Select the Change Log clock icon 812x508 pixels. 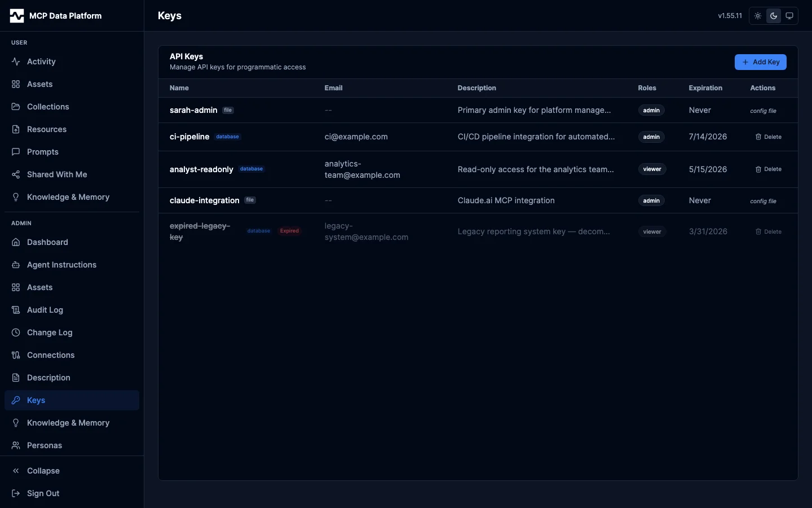coord(15,332)
